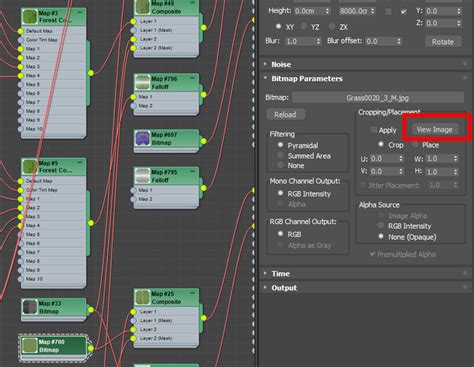The image size is (474, 367).
Task: Click the output socket of Map #25 Composite
Action: (203, 318)
